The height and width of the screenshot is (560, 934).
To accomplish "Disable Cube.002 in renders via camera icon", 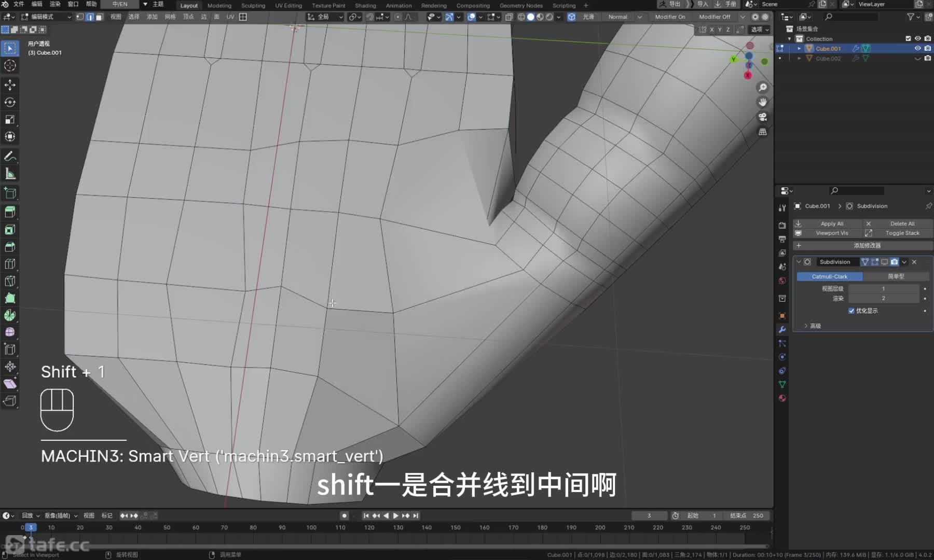I will point(928,58).
